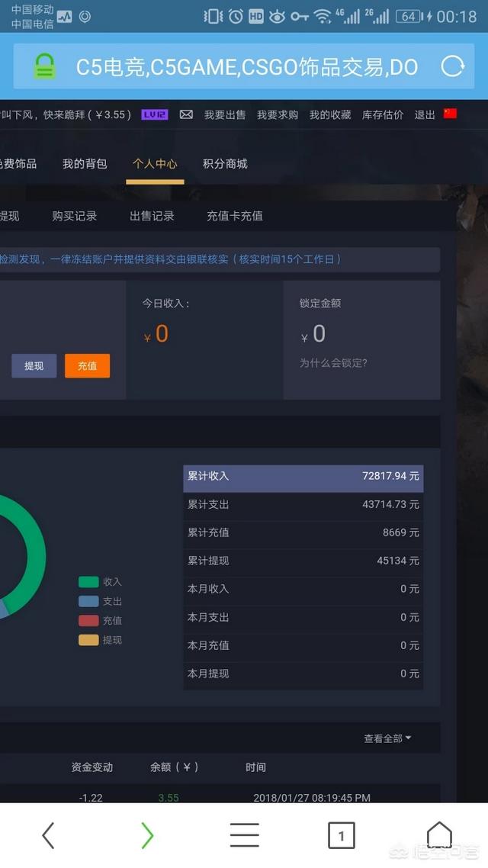Select the 累计支出 43714.73 元 row
This screenshot has height=868, width=488.
tap(303, 504)
